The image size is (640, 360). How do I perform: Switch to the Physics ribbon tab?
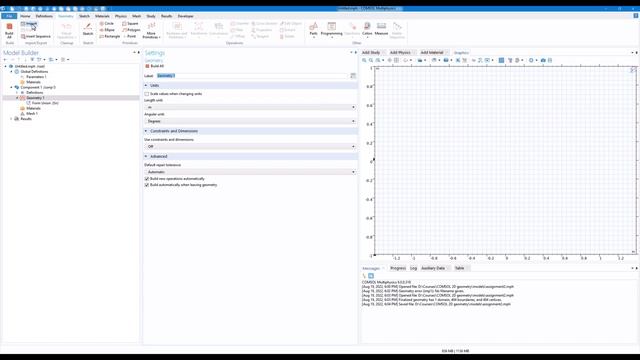pyautogui.click(x=121, y=16)
